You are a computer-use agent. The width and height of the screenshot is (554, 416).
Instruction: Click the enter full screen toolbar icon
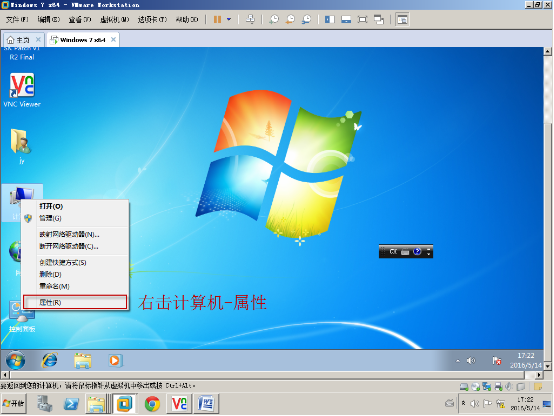pos(362,19)
